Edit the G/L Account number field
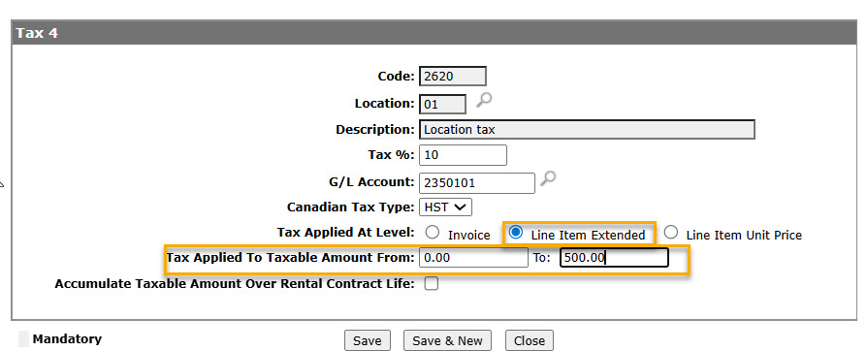The width and height of the screenshot is (868, 351). (477, 182)
